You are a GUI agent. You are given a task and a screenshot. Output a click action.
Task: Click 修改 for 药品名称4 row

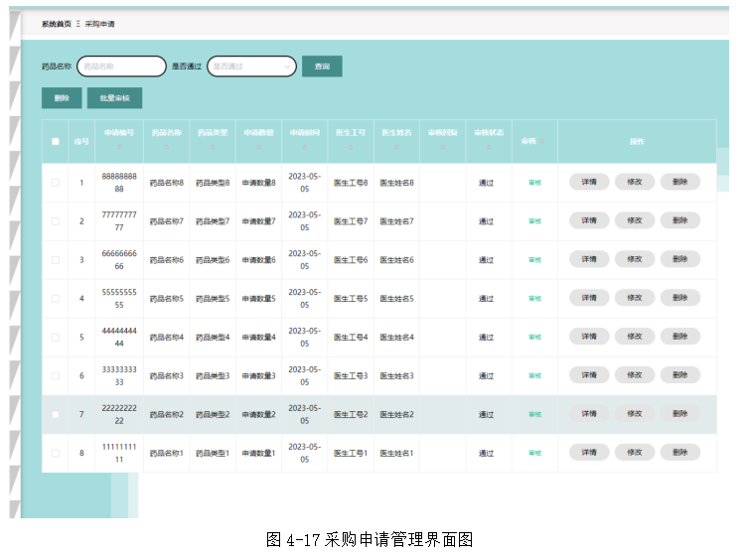pos(635,337)
